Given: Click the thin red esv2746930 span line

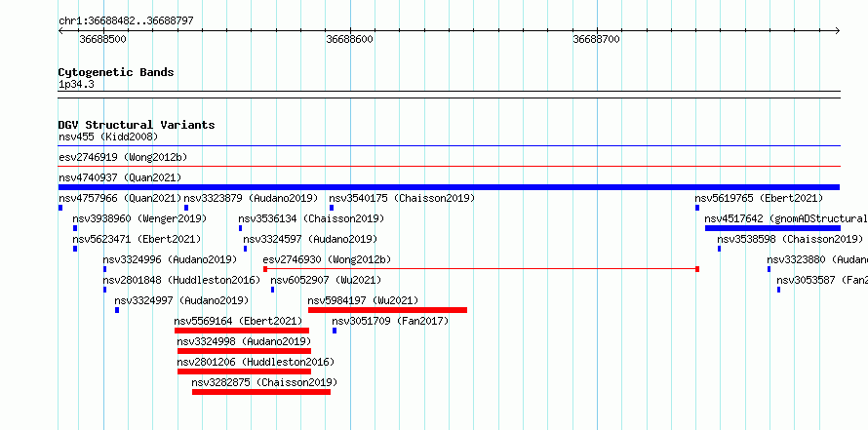Looking at the screenshot, I should 481,269.
